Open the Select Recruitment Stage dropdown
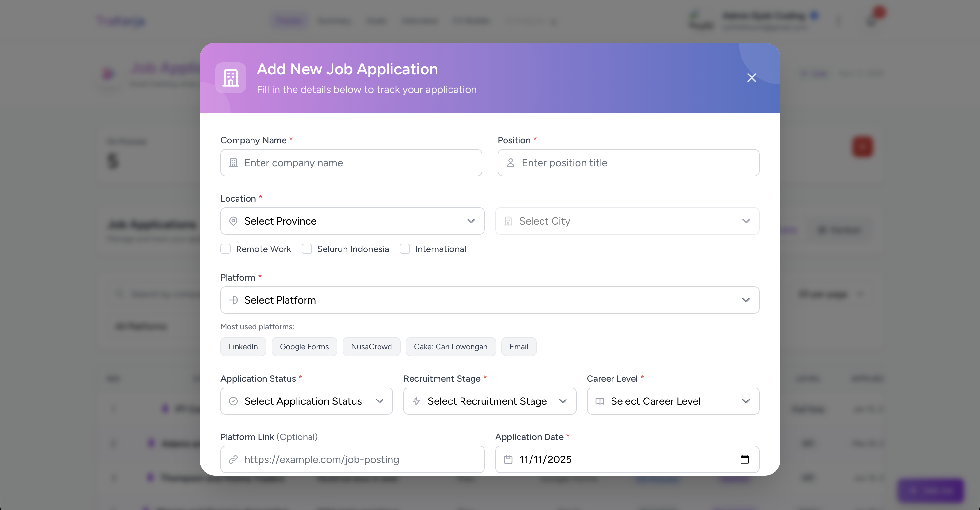980x510 pixels. click(x=490, y=401)
